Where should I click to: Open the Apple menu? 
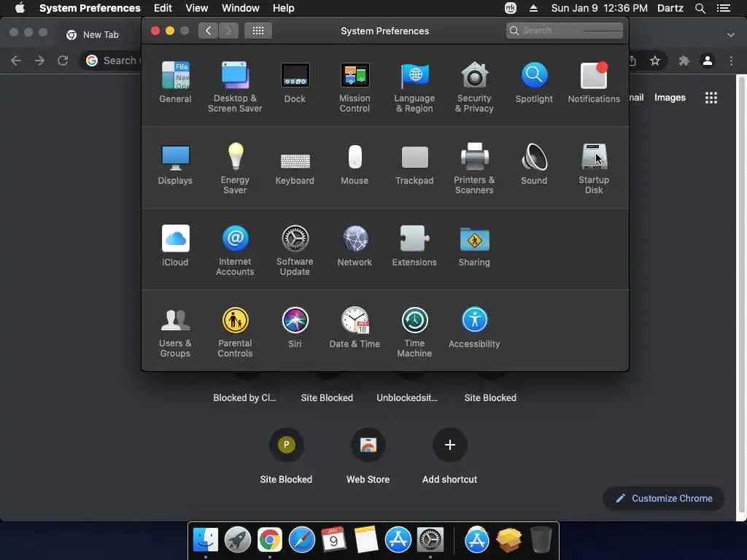20,8
